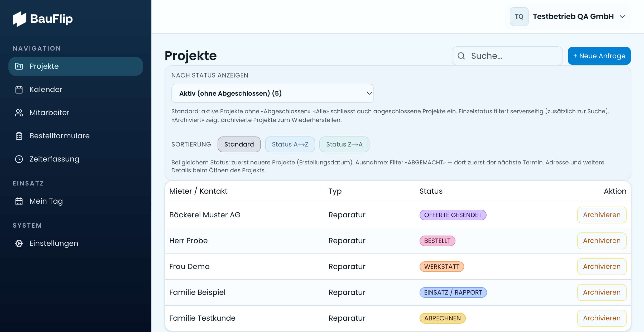The width and height of the screenshot is (644, 332).
Task: Archive the Familie Beispiel project
Action: (602, 292)
